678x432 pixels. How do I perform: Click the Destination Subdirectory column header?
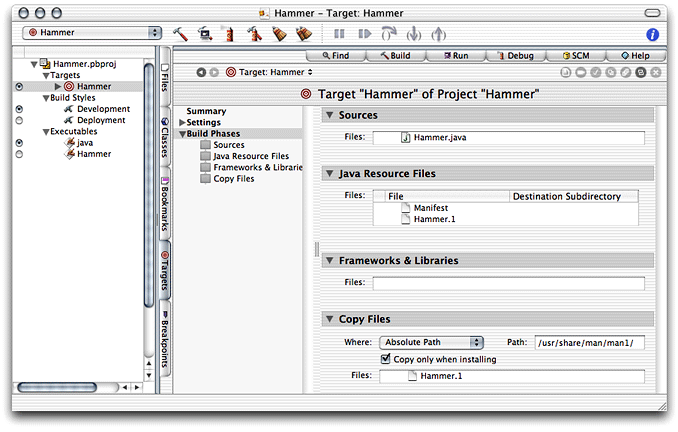pyautogui.click(x=573, y=196)
